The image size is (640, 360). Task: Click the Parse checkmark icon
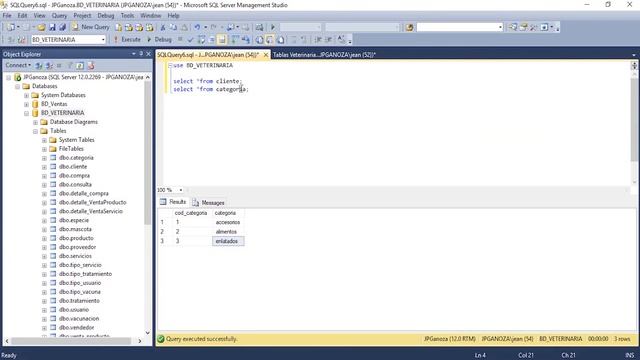click(190, 40)
